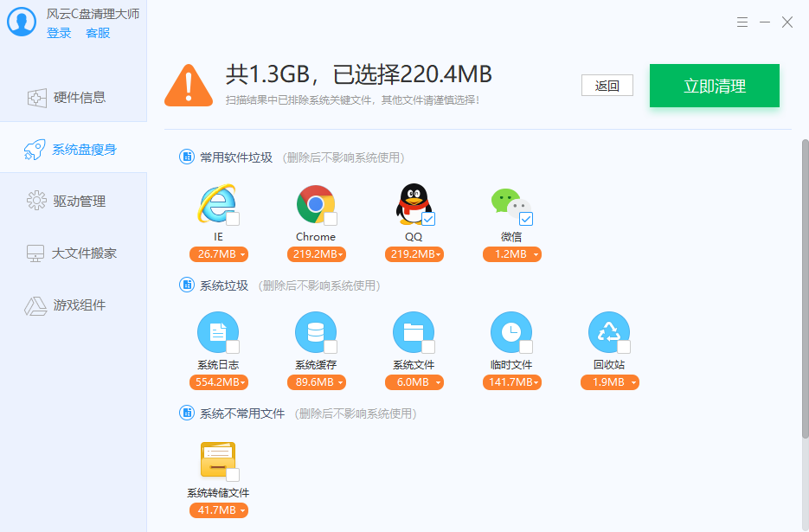Click the driver management gear icon

pyautogui.click(x=36, y=201)
